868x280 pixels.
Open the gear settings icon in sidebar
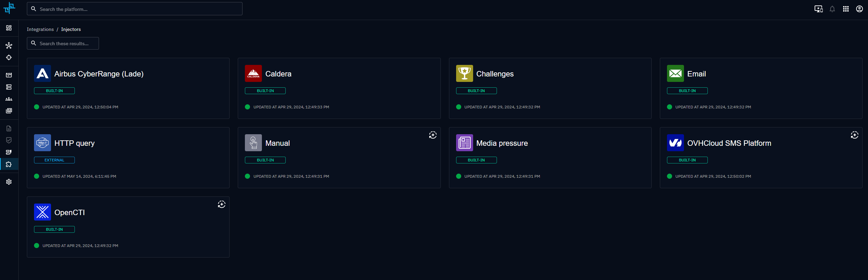point(9,182)
